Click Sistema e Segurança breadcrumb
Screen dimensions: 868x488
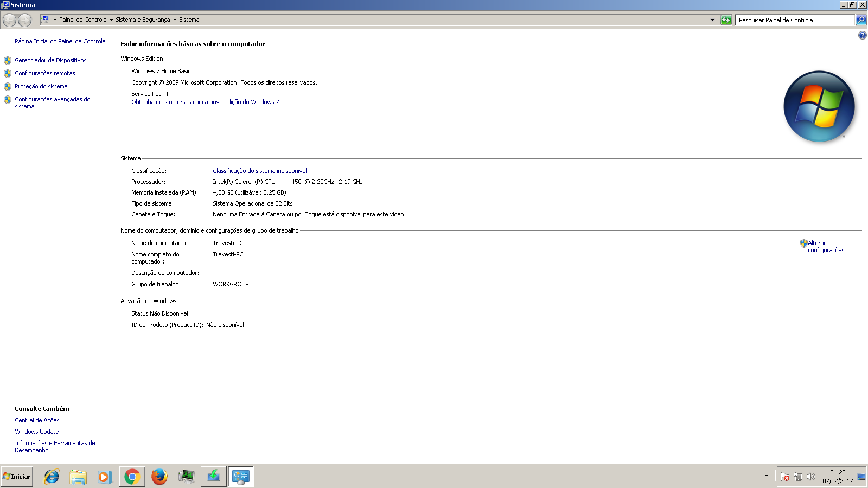[143, 20]
